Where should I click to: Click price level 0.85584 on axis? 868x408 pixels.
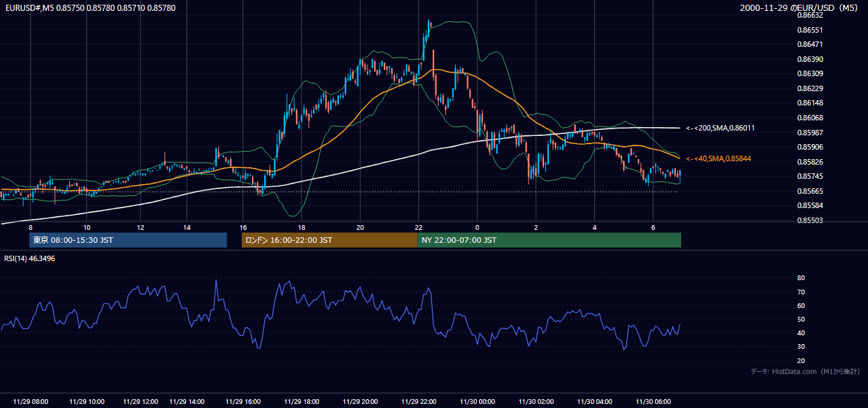click(810, 205)
